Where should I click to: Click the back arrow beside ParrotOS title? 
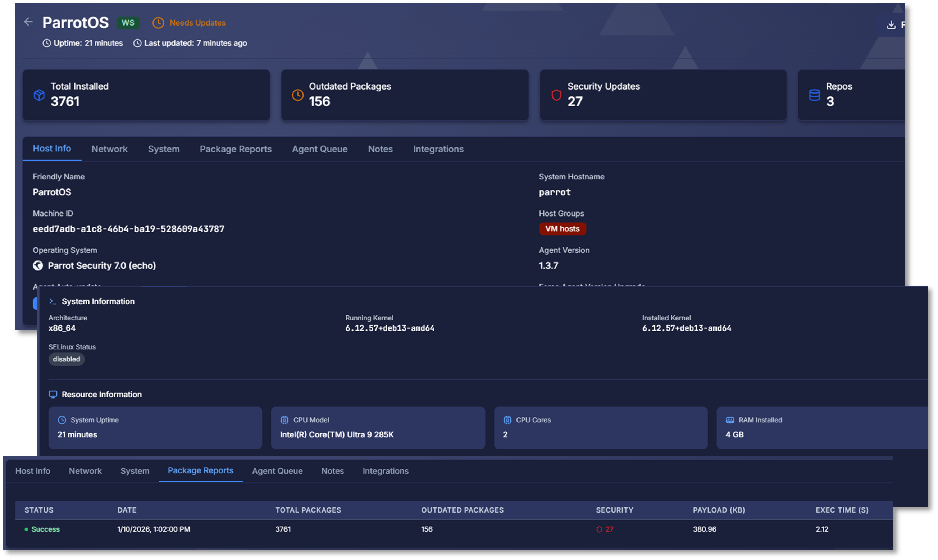[x=29, y=22]
